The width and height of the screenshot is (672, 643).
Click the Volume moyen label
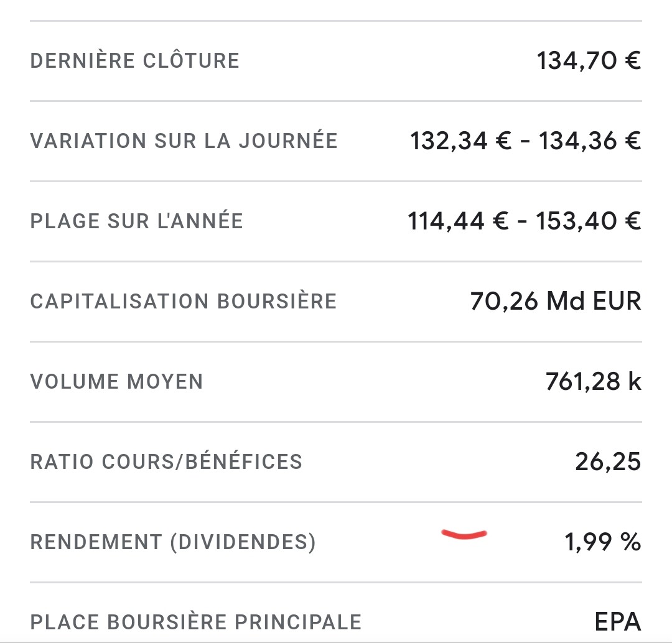click(116, 382)
